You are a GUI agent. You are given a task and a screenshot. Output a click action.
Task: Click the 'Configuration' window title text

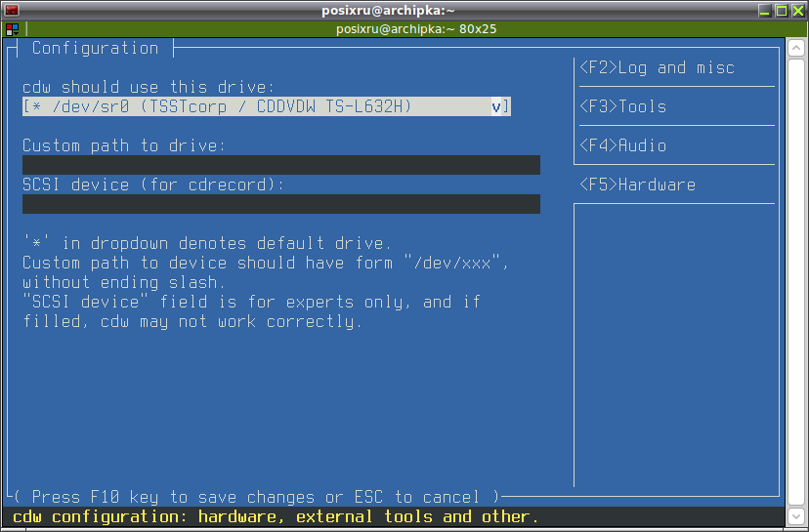coord(96,49)
